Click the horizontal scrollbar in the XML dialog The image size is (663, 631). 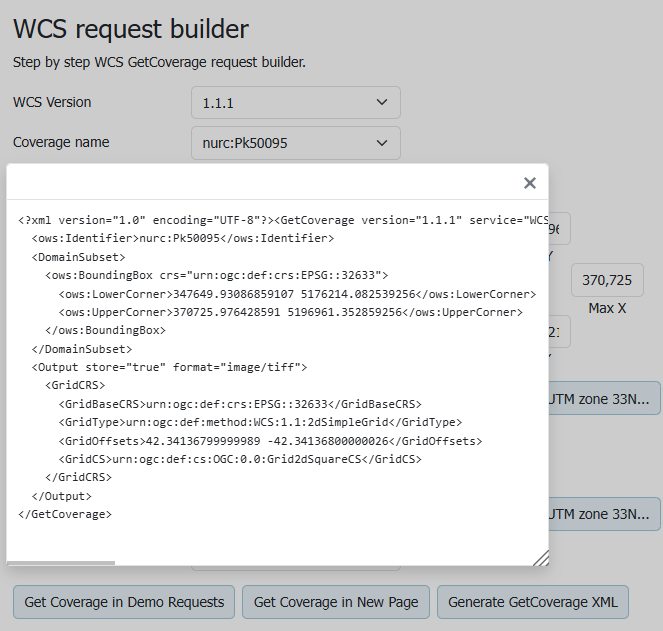point(62,563)
